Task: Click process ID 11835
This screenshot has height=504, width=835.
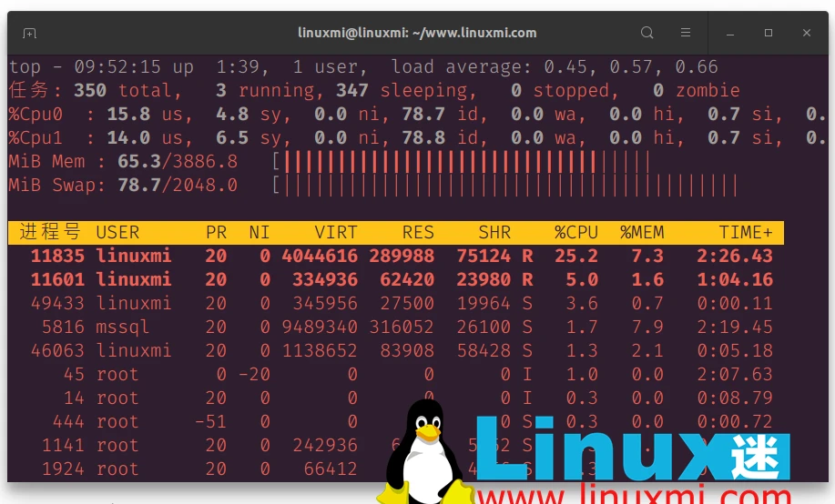Action: click(57, 256)
